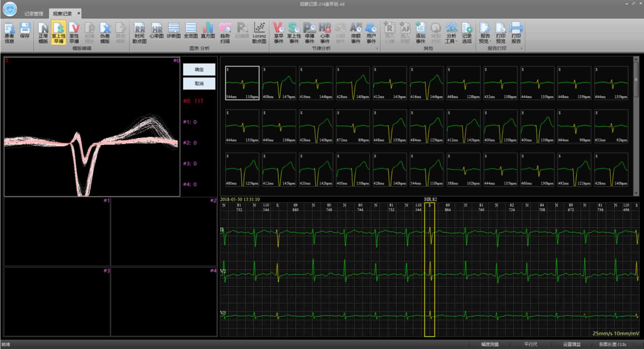This screenshot has height=349, width=644.
Task: Select the beat thumbnail 408ms 147bpm
Action: [279, 83]
